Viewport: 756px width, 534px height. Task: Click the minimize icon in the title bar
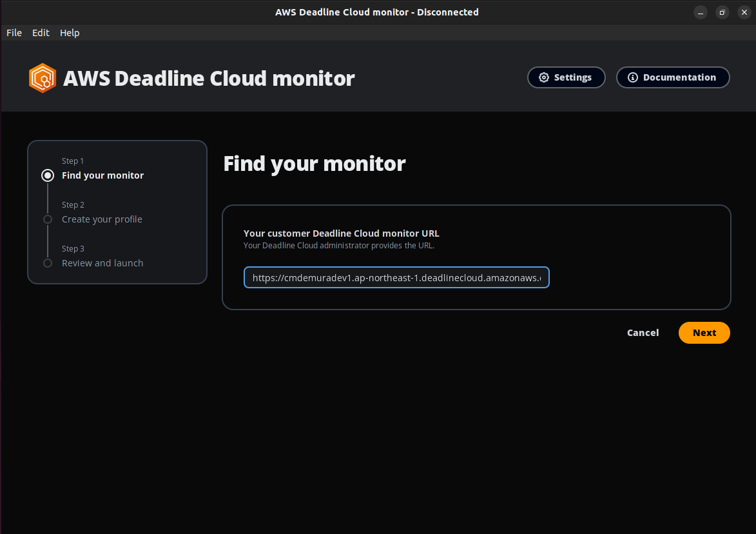[x=701, y=12]
